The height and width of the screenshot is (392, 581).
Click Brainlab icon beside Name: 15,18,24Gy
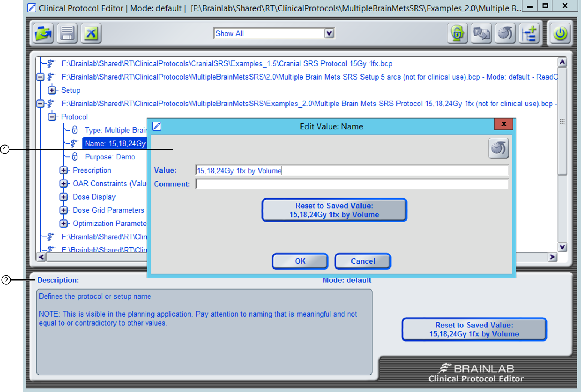click(74, 143)
